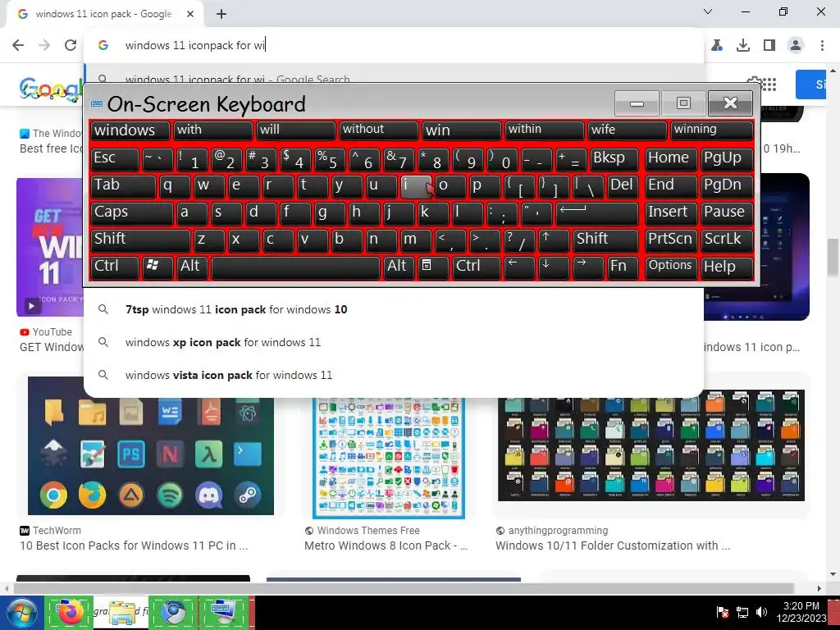Choose the "windows" word prediction

point(130,130)
